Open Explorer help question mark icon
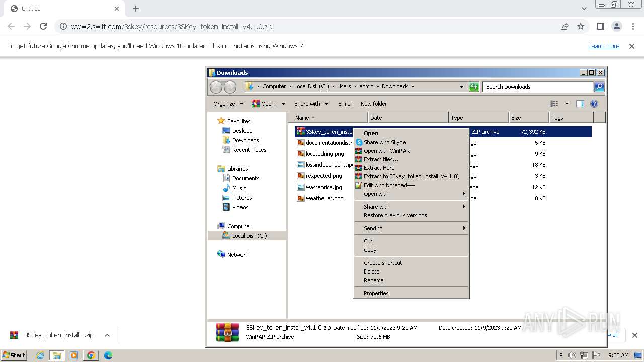The image size is (644, 362). coord(594,104)
